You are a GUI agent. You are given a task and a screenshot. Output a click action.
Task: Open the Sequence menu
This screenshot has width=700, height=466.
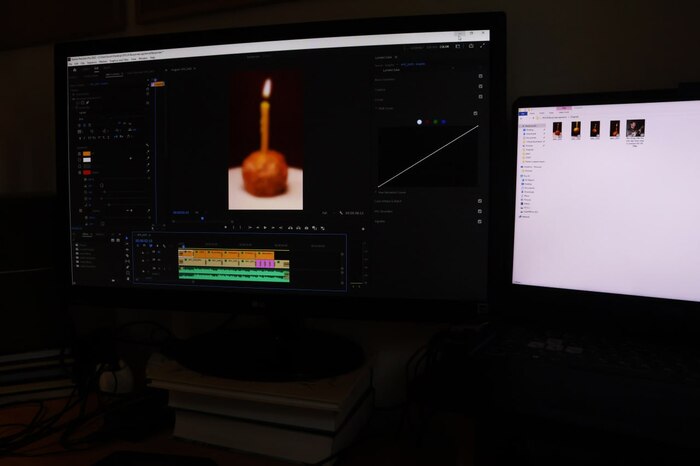92,62
